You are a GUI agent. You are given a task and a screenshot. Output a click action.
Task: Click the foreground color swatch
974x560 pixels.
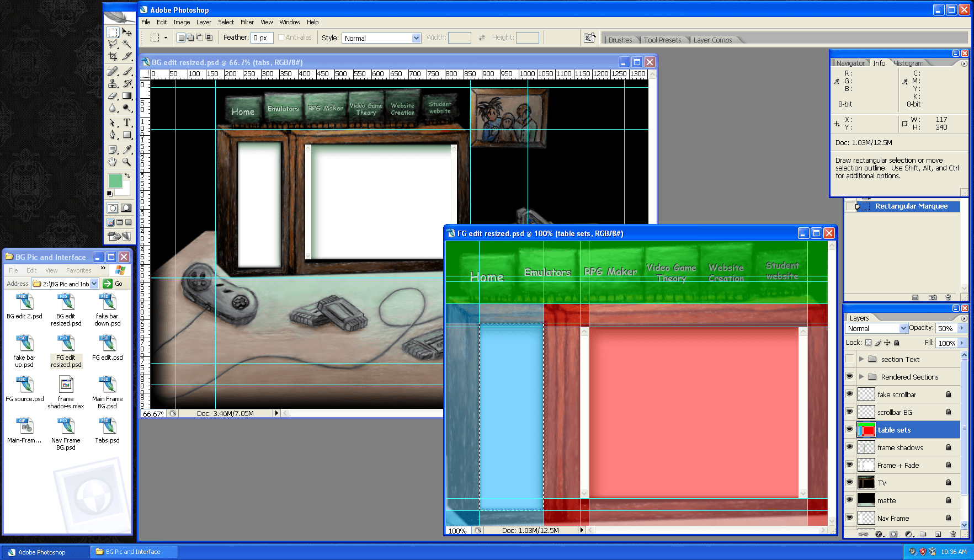pyautogui.click(x=116, y=180)
